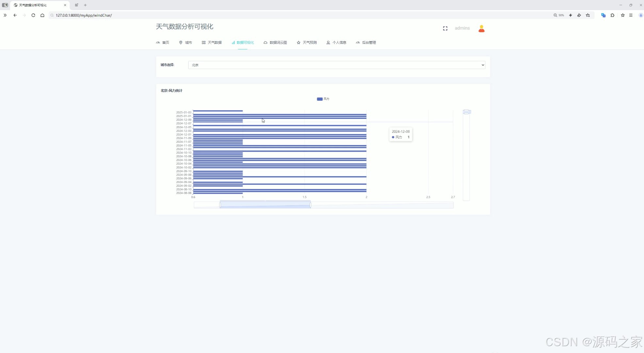Screen dimensions: 644x353
Task: Go to browser home page icon
Action: (42, 15)
